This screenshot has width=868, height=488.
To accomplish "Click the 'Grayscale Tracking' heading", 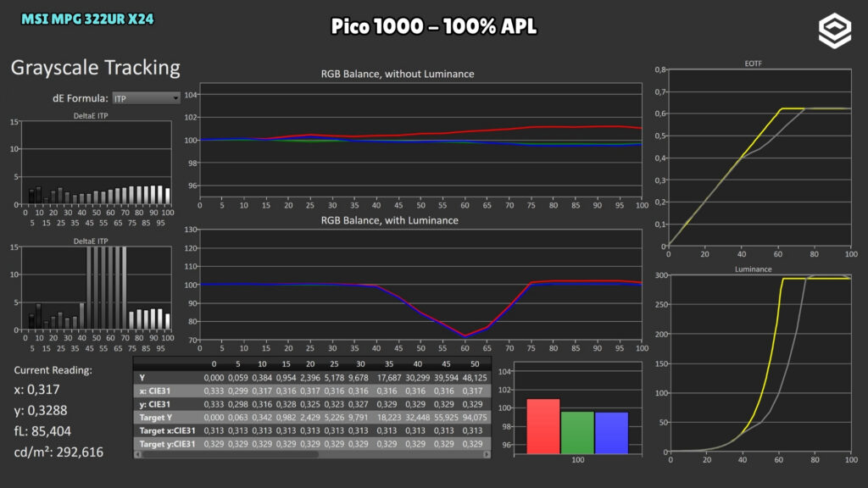I will [95, 68].
